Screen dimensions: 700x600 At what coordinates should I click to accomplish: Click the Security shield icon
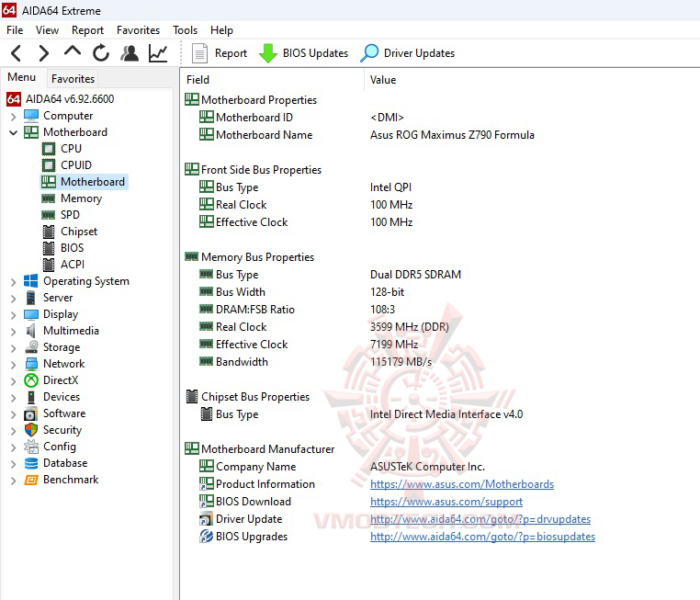pos(31,430)
